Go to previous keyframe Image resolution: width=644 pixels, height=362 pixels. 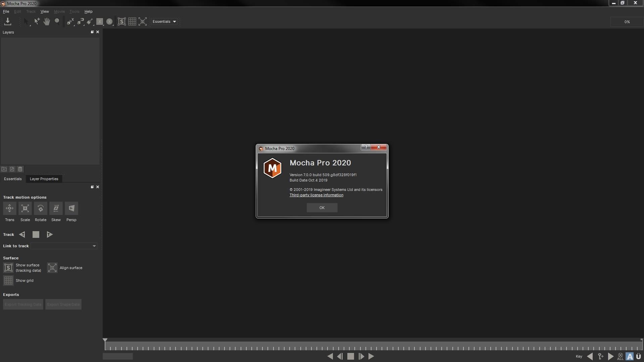590,356
